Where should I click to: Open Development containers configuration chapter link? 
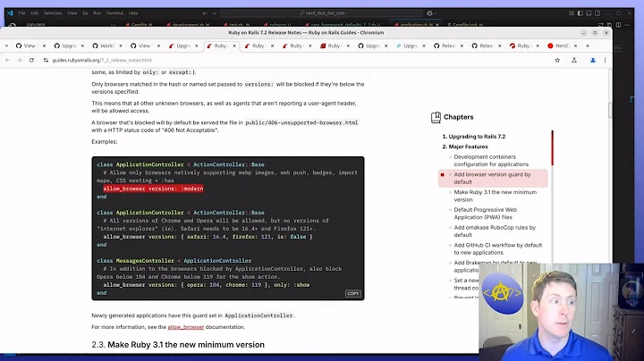pos(491,161)
